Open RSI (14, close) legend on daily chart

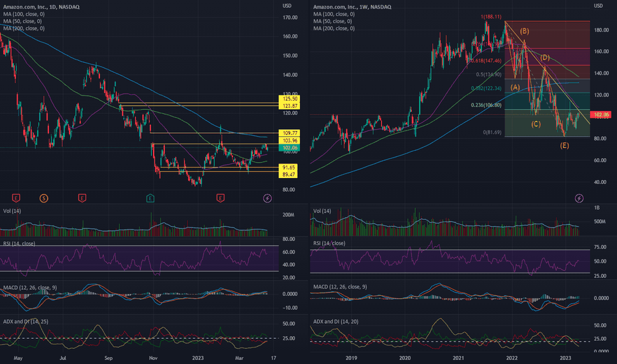[19, 244]
